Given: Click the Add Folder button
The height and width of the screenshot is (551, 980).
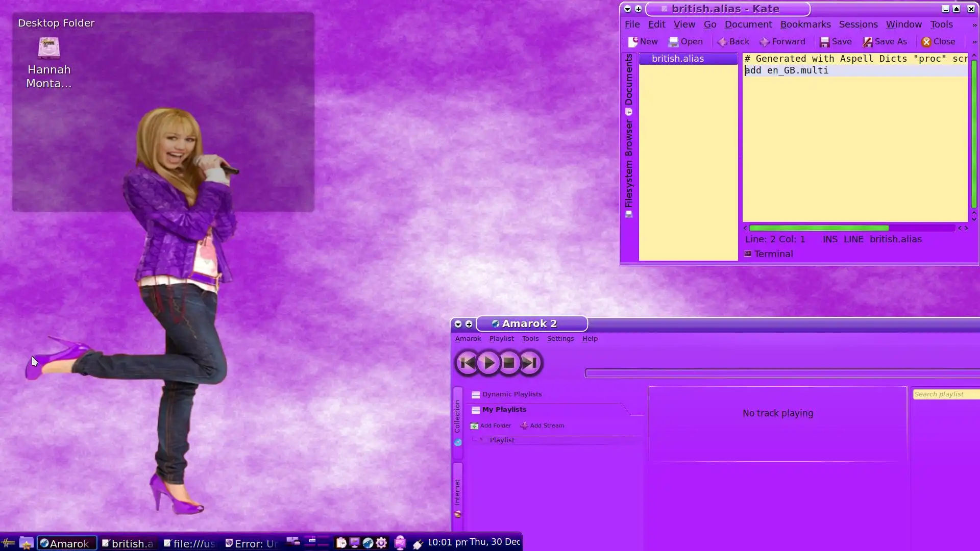Looking at the screenshot, I should 491,425.
